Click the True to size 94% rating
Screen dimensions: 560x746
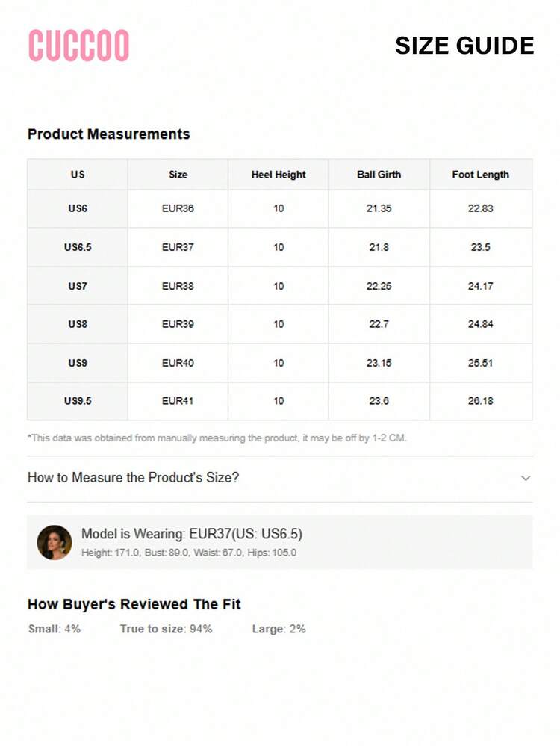pyautogui.click(x=166, y=629)
